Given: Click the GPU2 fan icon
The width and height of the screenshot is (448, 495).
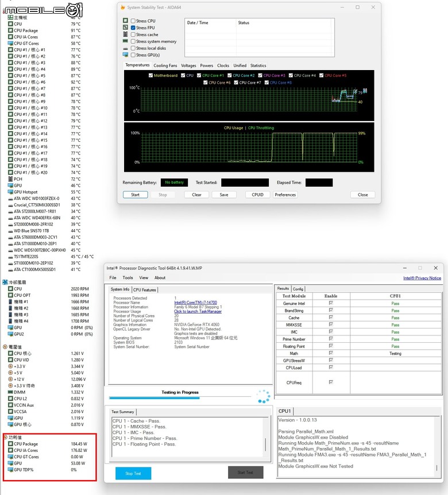Looking at the screenshot, I should pos(10,334).
